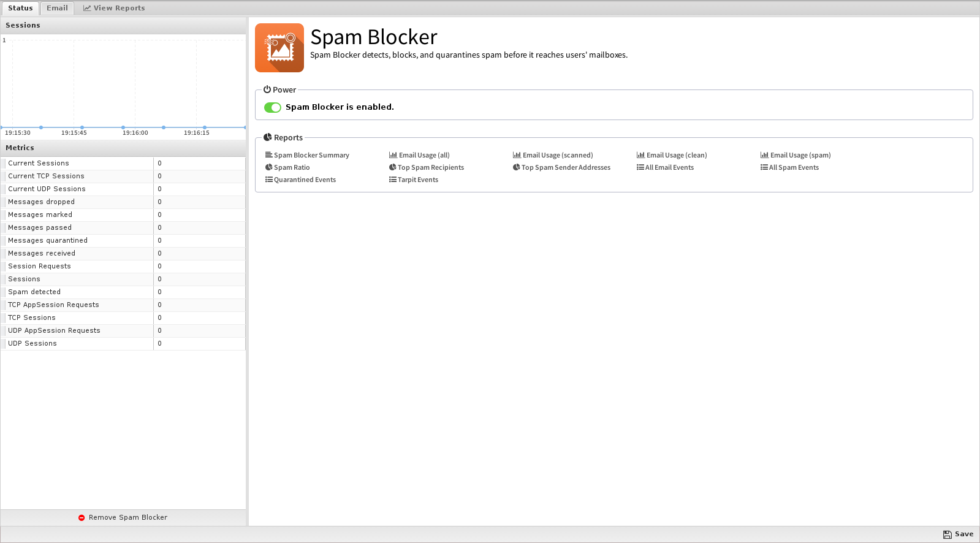Image resolution: width=980 pixels, height=543 pixels.
Task: Select the Messages dropped row
Action: pos(123,202)
